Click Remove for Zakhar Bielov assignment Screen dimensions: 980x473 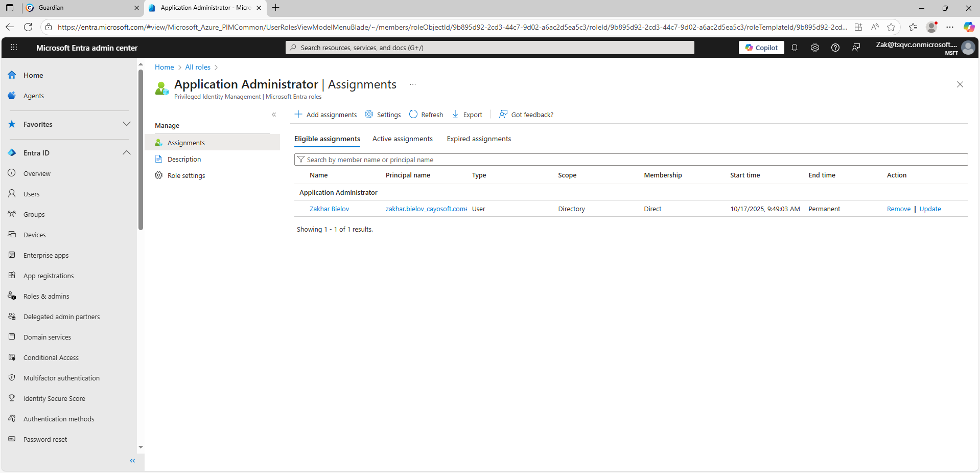pyautogui.click(x=898, y=209)
